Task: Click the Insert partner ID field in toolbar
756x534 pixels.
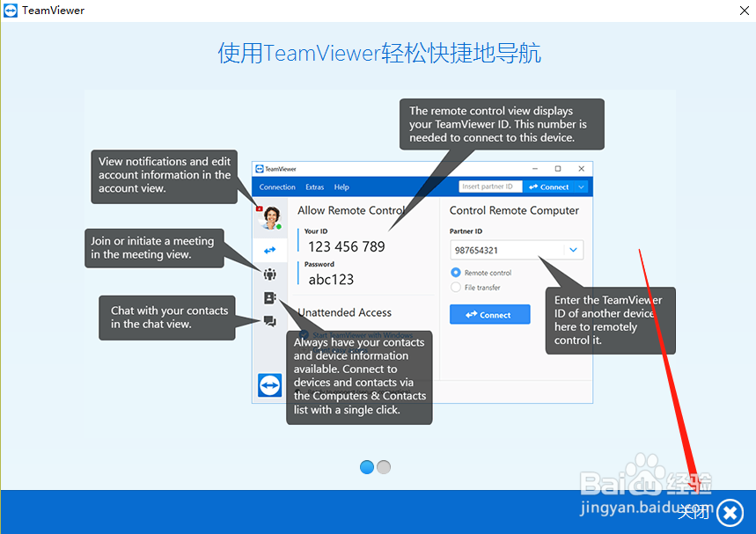Action: [490, 187]
